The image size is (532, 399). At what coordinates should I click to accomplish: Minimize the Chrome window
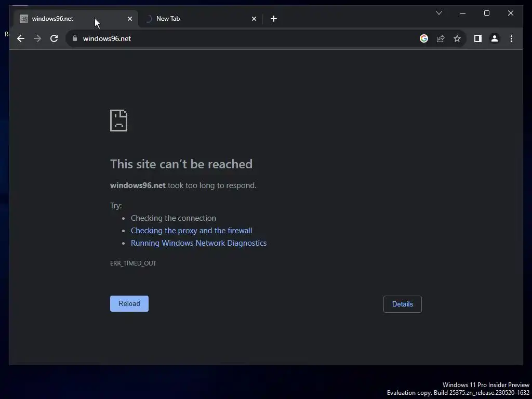[463, 13]
